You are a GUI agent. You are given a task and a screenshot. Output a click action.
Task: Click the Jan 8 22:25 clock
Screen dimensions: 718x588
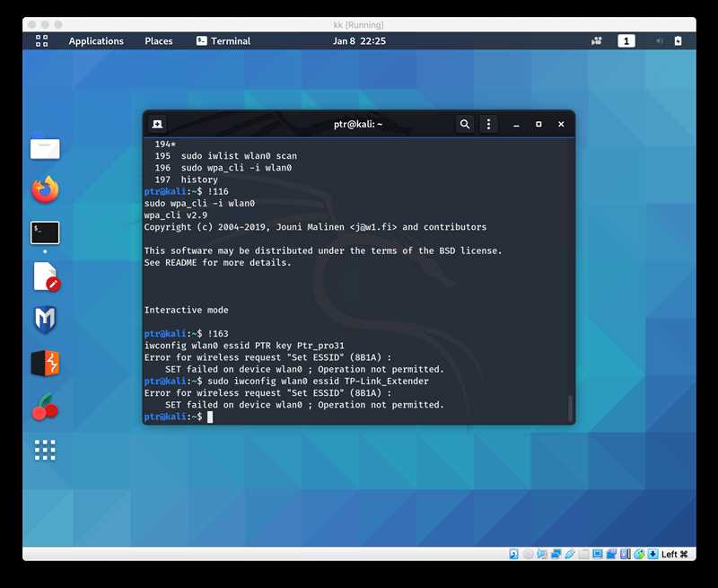pyautogui.click(x=360, y=40)
